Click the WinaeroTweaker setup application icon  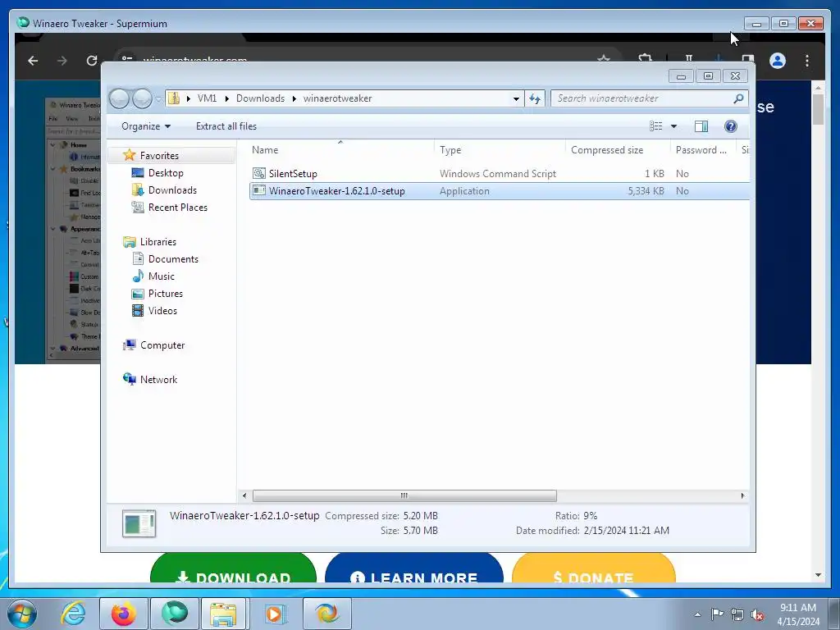coord(259,190)
